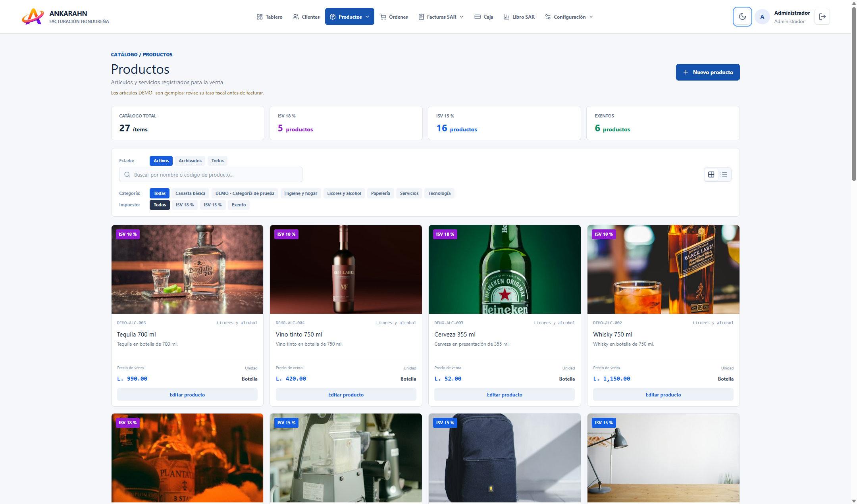
Task: Open Caja menu item
Action: click(x=483, y=17)
